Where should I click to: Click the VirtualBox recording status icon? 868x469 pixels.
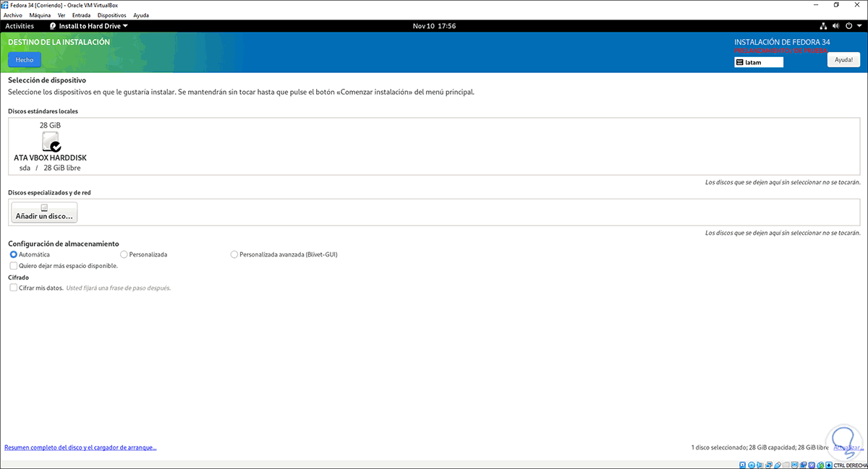coord(803,465)
